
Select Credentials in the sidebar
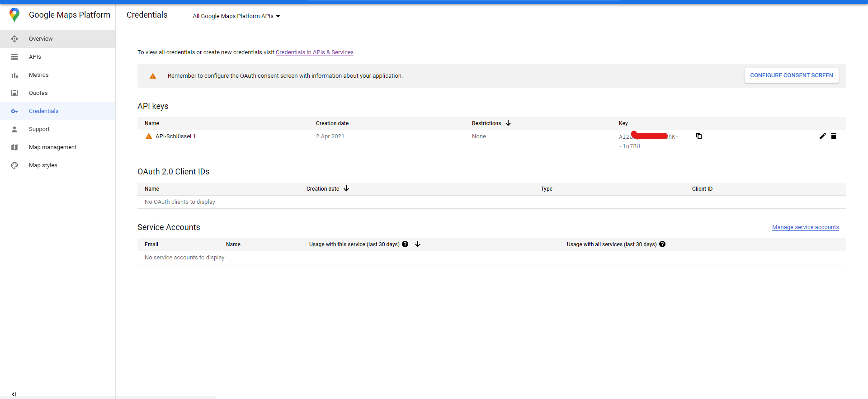pyautogui.click(x=57, y=111)
